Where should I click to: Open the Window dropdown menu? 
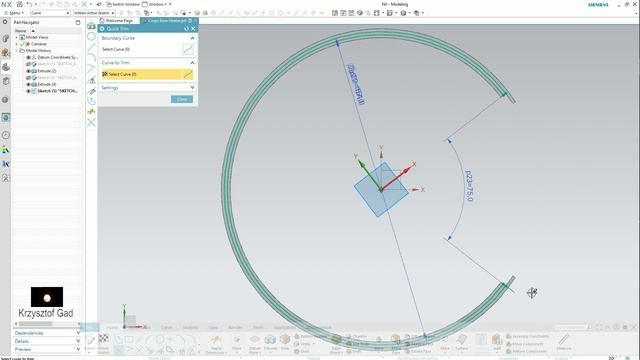point(155,4)
